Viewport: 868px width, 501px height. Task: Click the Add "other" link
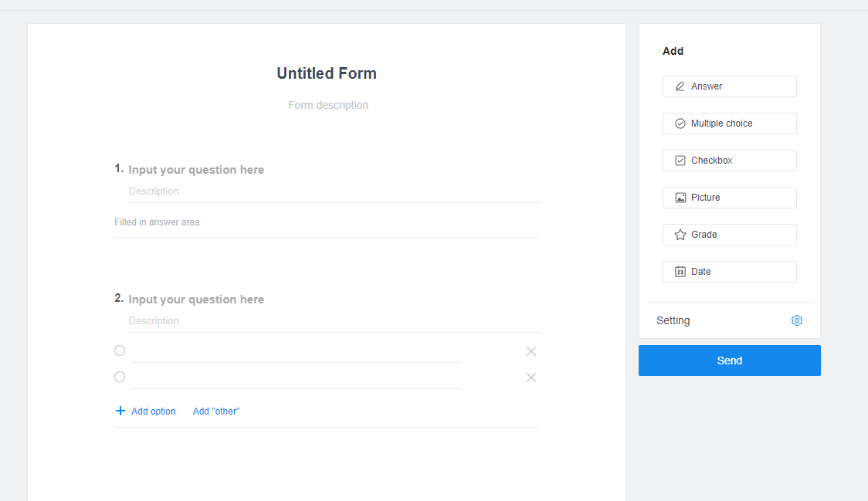click(215, 411)
